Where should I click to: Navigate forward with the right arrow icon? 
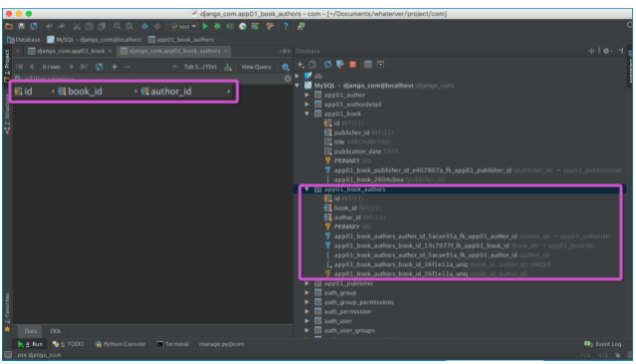(x=157, y=26)
